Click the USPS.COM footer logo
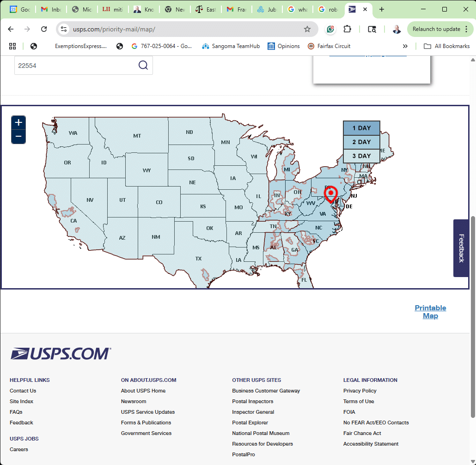This screenshot has height=465, width=476. point(61,354)
